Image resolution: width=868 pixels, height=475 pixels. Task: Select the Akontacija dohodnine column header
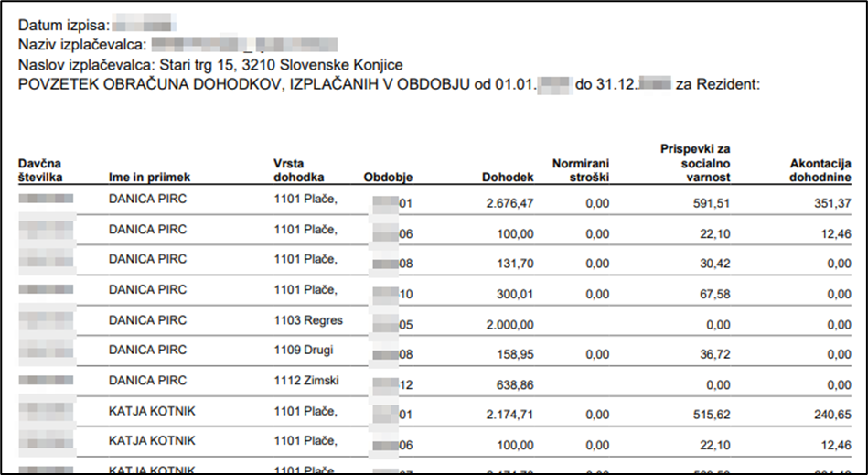pyautogui.click(x=820, y=170)
